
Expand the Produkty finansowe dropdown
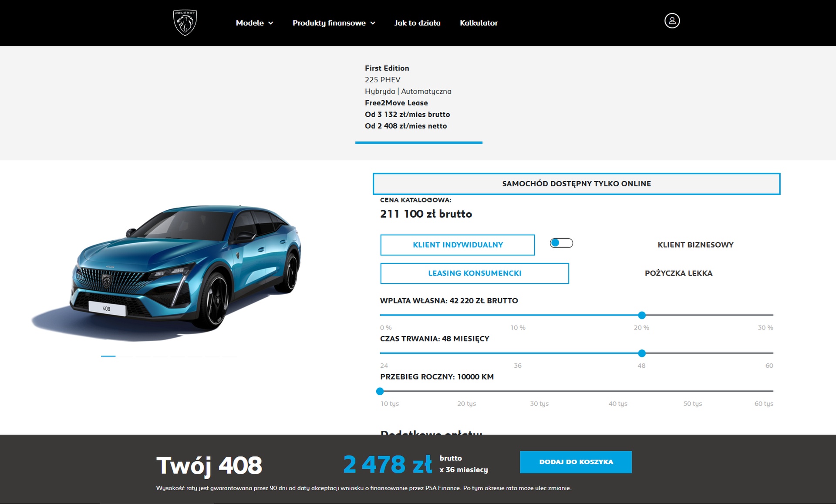334,23
